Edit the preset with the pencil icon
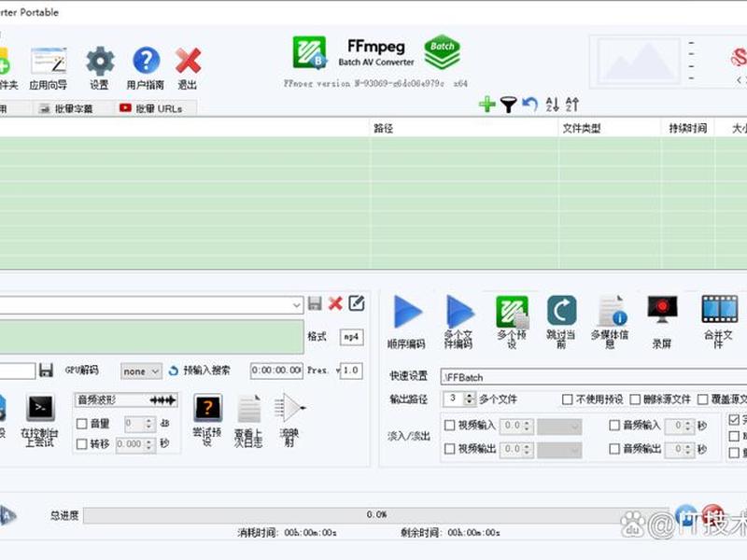This screenshot has width=747, height=560. (x=357, y=303)
